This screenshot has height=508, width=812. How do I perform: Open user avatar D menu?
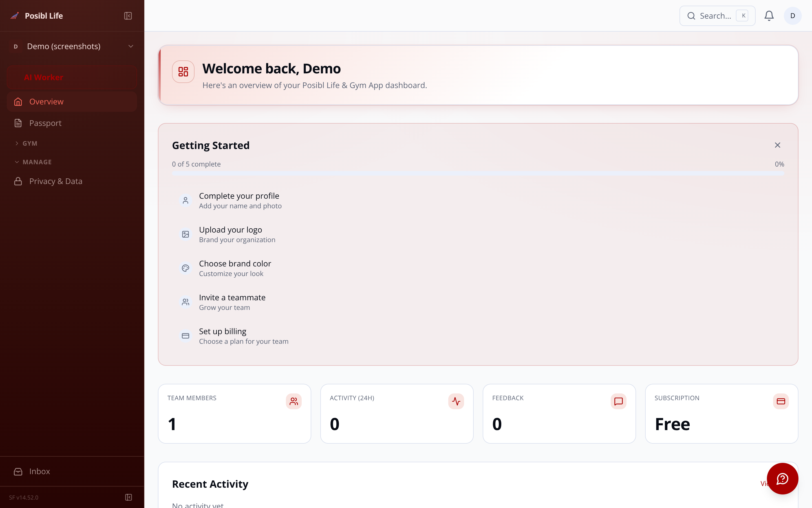click(x=793, y=16)
